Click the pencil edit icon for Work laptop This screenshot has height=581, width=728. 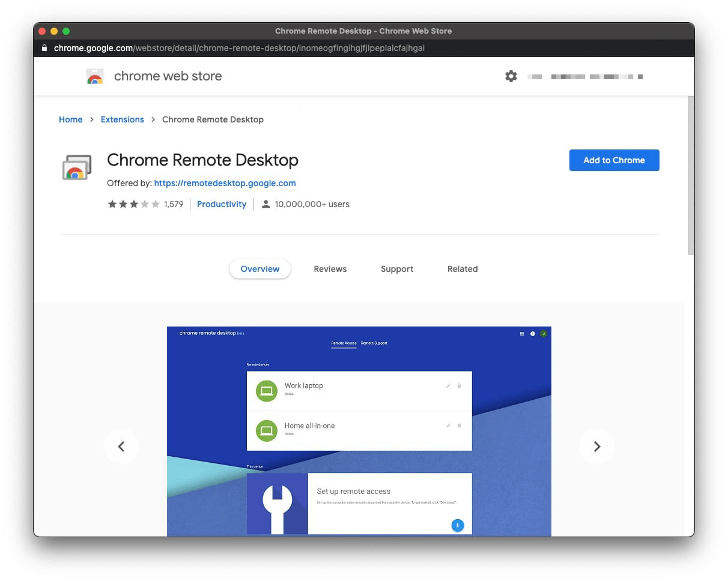[448, 386]
